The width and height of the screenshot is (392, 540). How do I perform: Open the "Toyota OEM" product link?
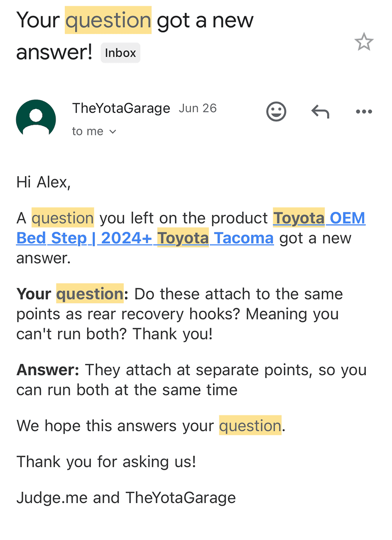pyautogui.click(x=319, y=218)
